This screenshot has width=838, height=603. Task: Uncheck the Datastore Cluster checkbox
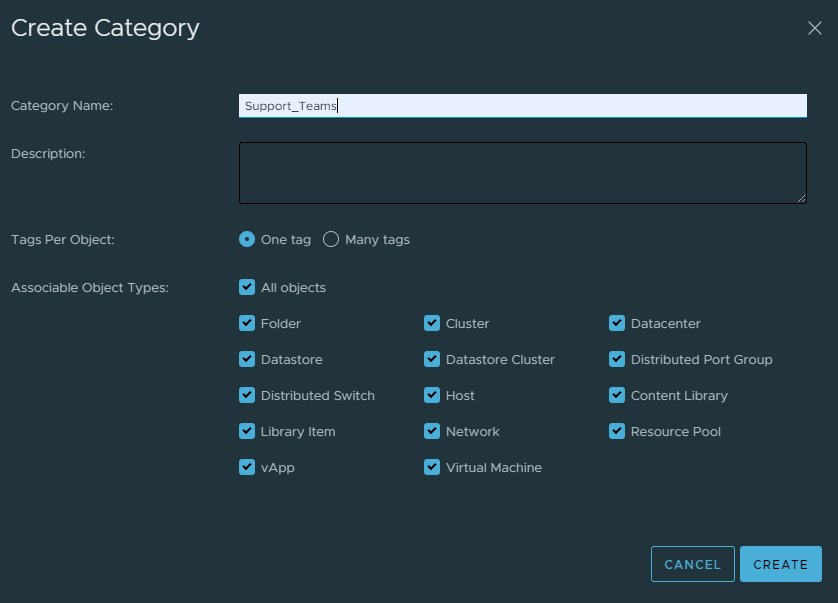click(432, 360)
